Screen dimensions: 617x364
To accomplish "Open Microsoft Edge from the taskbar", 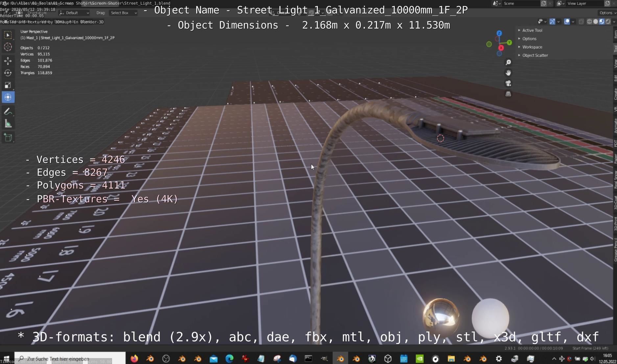I will 229,358.
